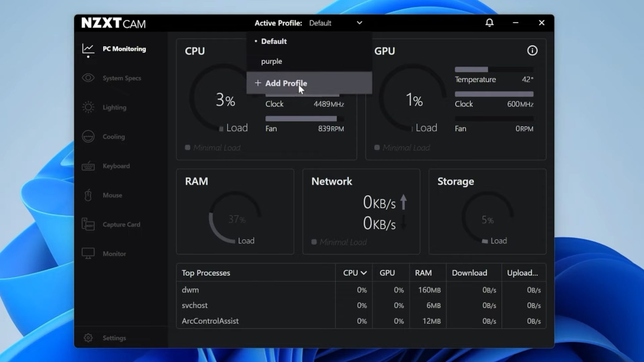Open Lighting sun icon
The width and height of the screenshot is (644, 362).
click(x=88, y=107)
